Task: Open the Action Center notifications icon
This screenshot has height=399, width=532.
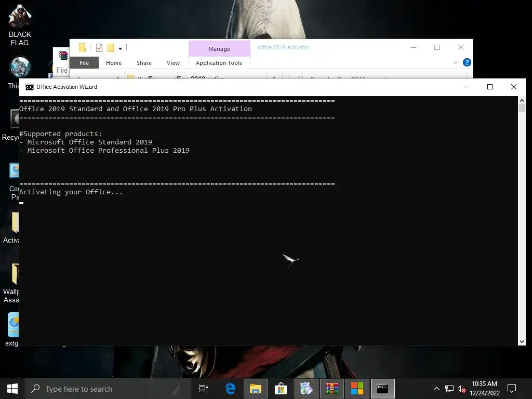Action: [512, 389]
